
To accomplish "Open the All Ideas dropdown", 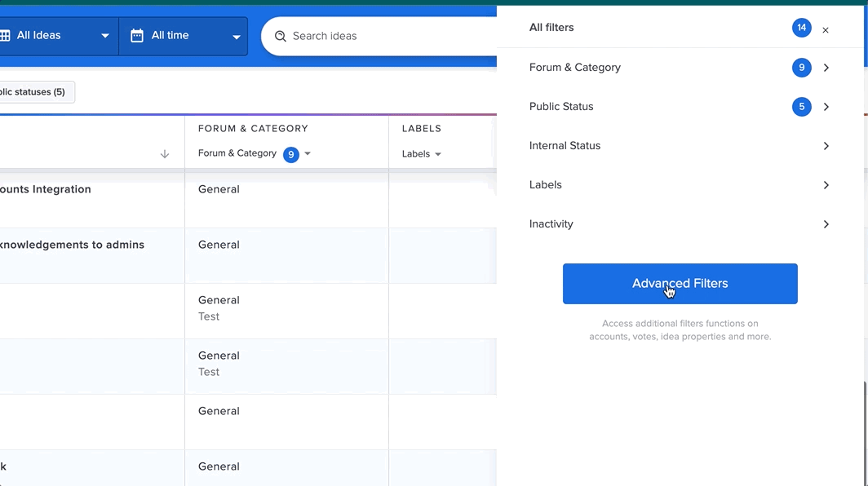I will 104,35.
